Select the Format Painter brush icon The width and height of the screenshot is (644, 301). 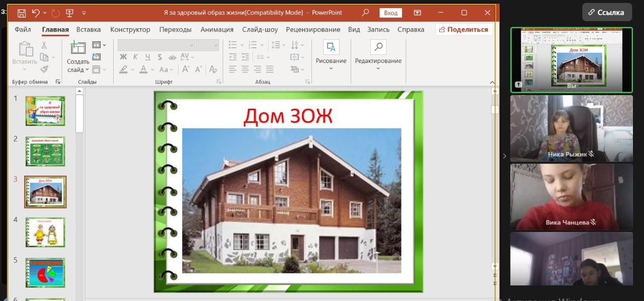pyautogui.click(x=44, y=69)
